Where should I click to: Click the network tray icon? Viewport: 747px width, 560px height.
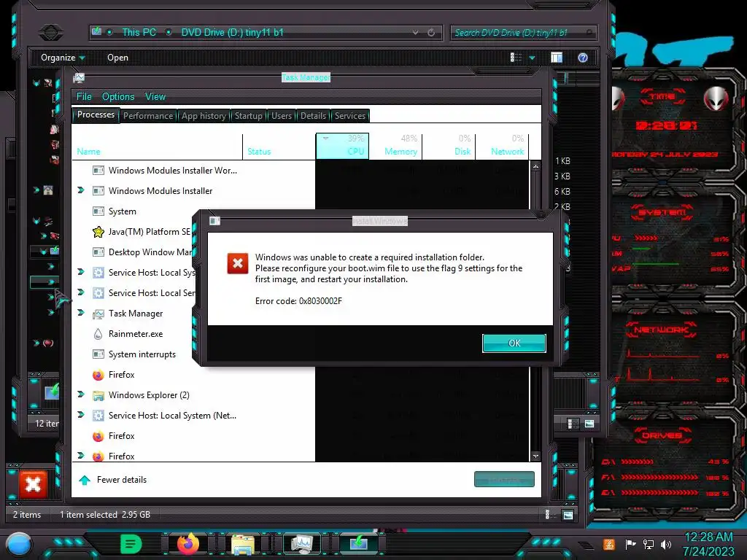[x=648, y=544]
